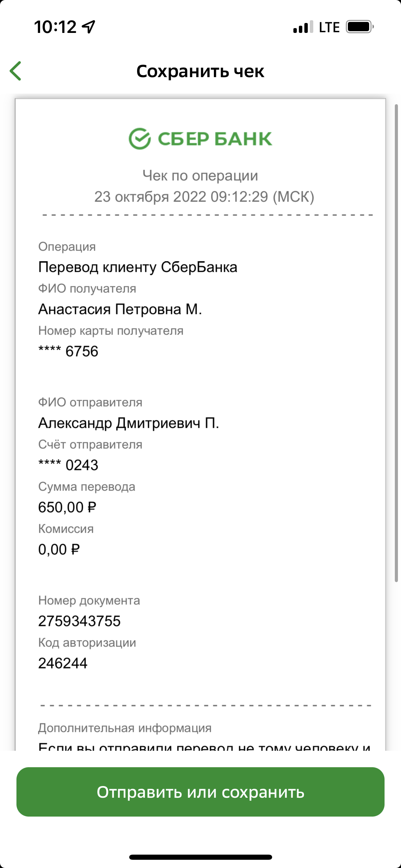Tap the cellular signal bars icon

pyautogui.click(x=303, y=27)
